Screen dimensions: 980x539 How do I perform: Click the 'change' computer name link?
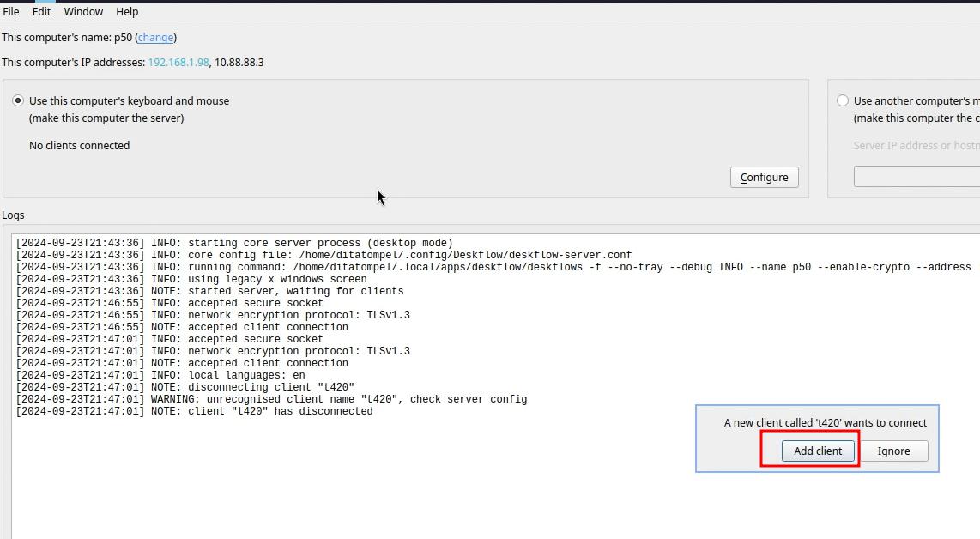tap(155, 38)
